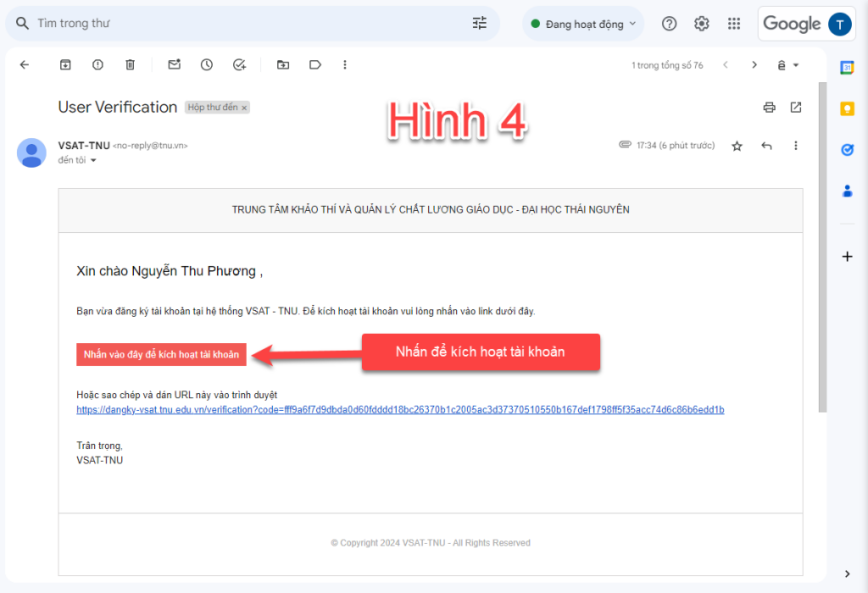Mark the email as unread
Viewport: 868px width, 593px height.
(x=175, y=64)
